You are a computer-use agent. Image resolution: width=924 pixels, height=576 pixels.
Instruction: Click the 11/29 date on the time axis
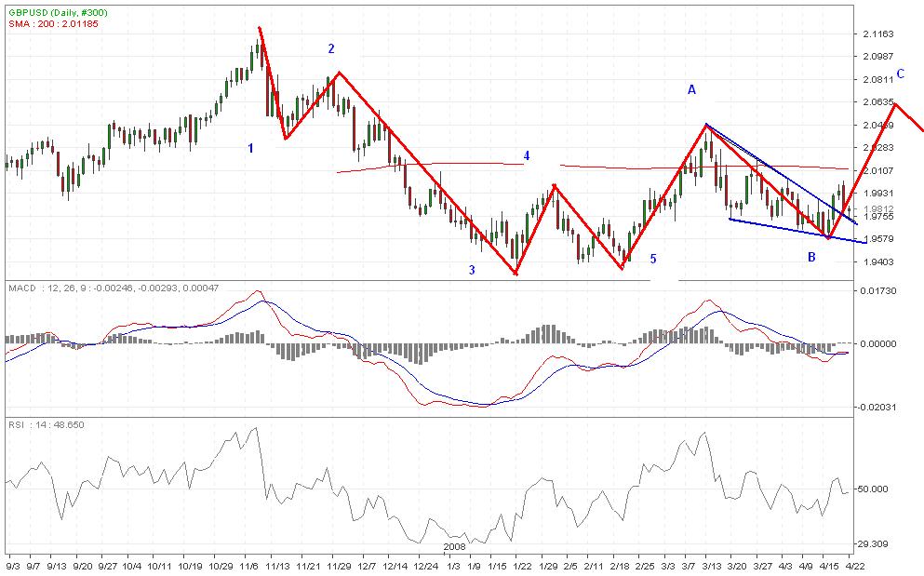(339, 566)
